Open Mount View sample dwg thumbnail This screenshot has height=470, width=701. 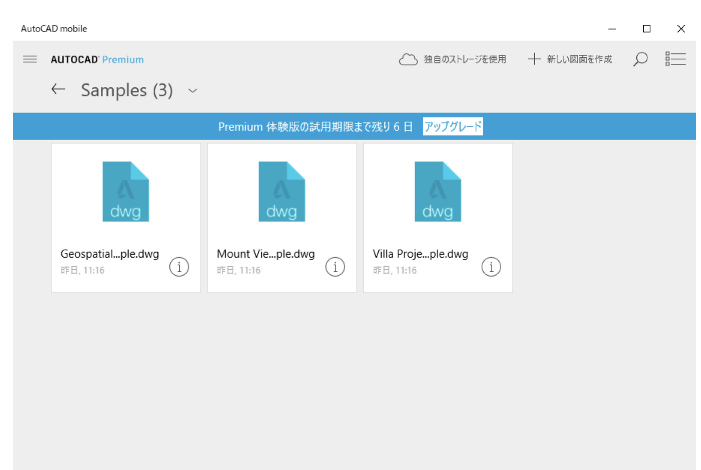(x=282, y=191)
